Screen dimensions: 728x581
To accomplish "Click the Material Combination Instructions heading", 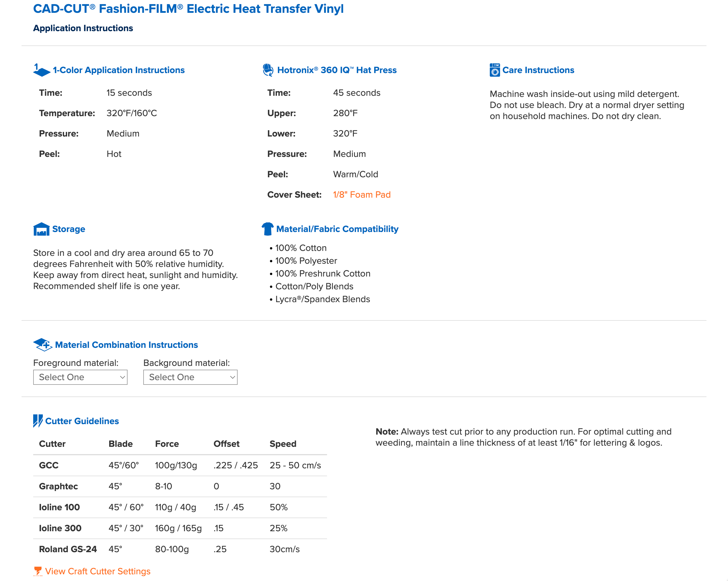I will (126, 345).
